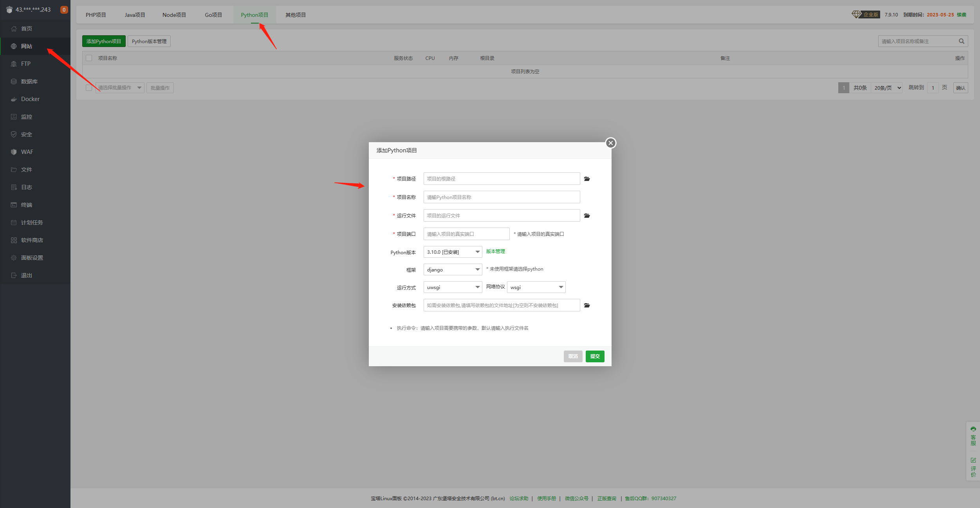Open the 运行方式 uwsgi dropdown

point(453,287)
